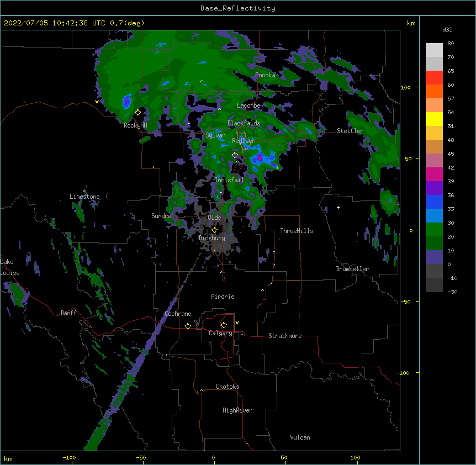Click the green echo patch over Lake Louise
Screen dimensions: 476x465
pos(17,293)
